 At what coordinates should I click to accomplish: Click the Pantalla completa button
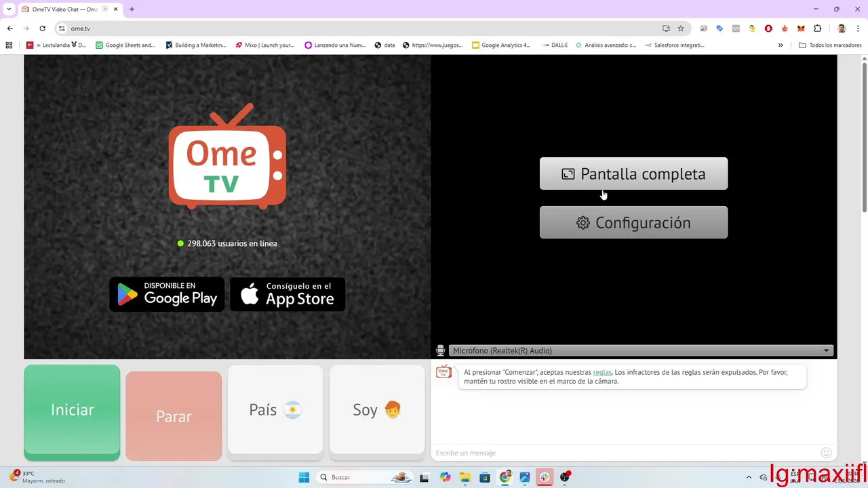point(633,174)
